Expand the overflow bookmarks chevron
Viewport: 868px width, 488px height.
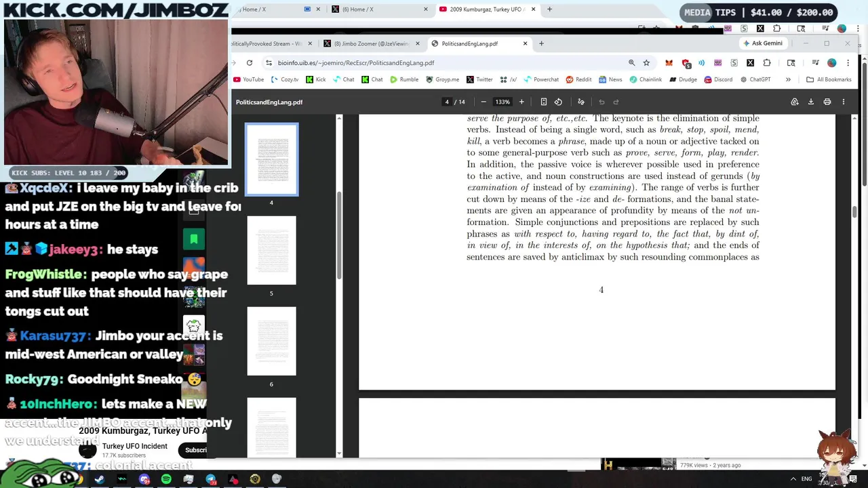[x=788, y=80]
